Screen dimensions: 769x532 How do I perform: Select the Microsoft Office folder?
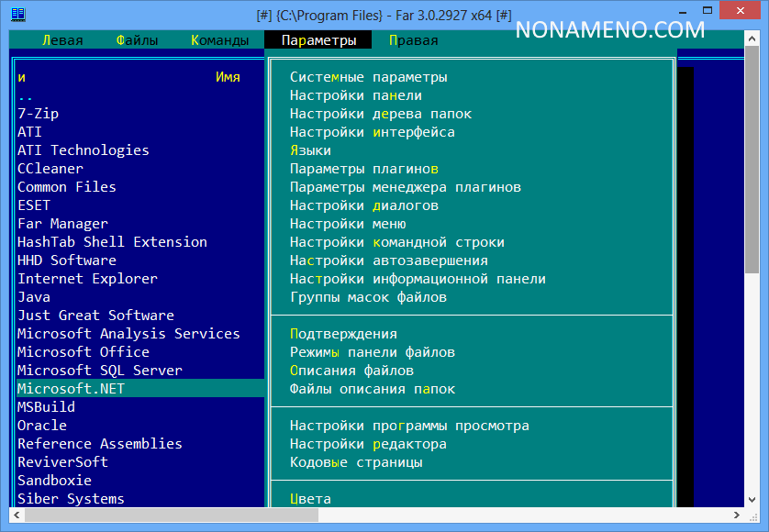point(84,352)
